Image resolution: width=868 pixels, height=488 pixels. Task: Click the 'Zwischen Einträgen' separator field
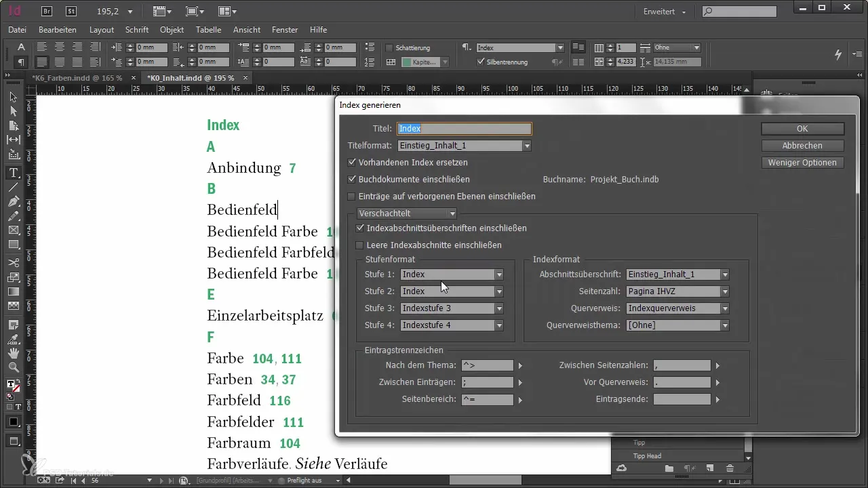click(x=487, y=383)
